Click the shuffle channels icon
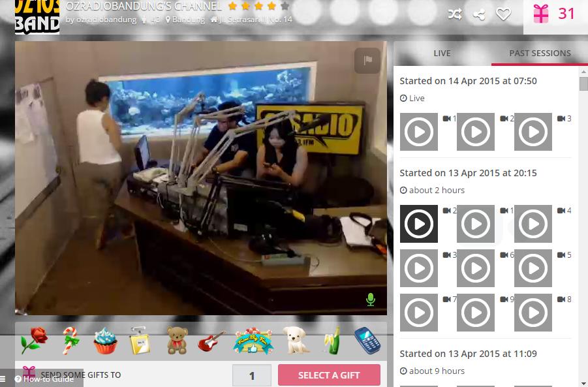The image size is (588, 387). click(x=455, y=14)
